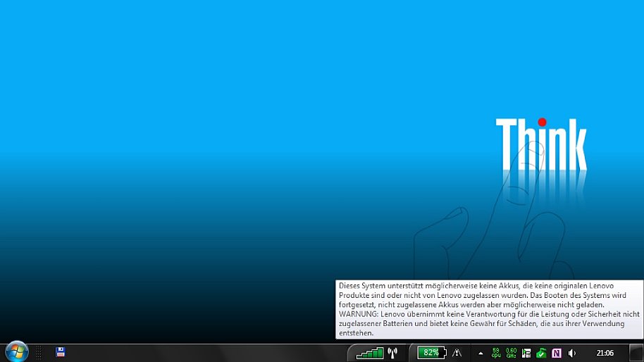This screenshot has height=362, width=644.
Task: Click the green checkmark tray icon
Action: pos(541,353)
